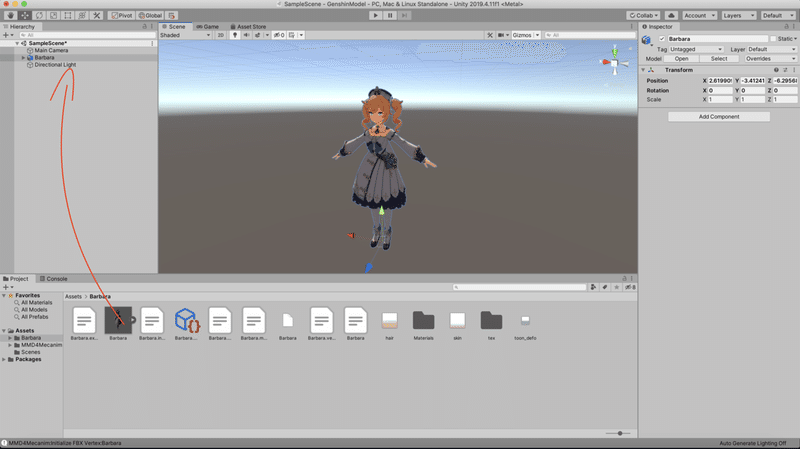Collapse the SampleScene tree node
This screenshot has width=800, height=449.
[x=17, y=43]
